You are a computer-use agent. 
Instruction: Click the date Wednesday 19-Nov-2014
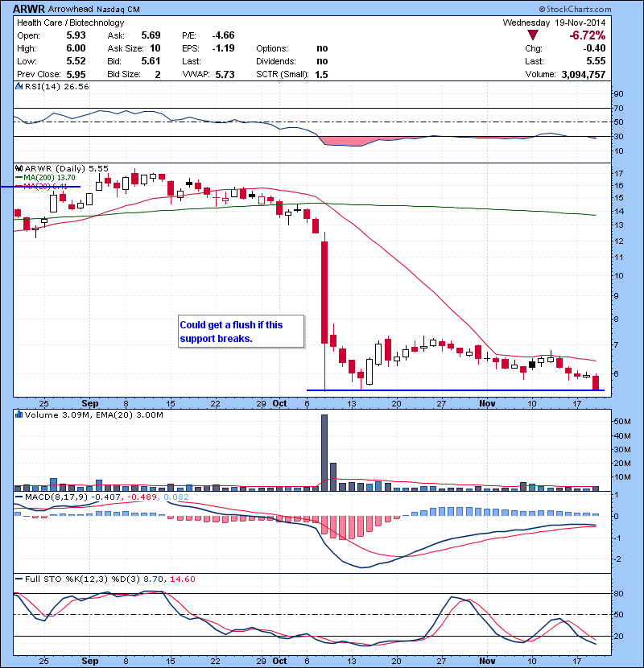click(x=554, y=23)
